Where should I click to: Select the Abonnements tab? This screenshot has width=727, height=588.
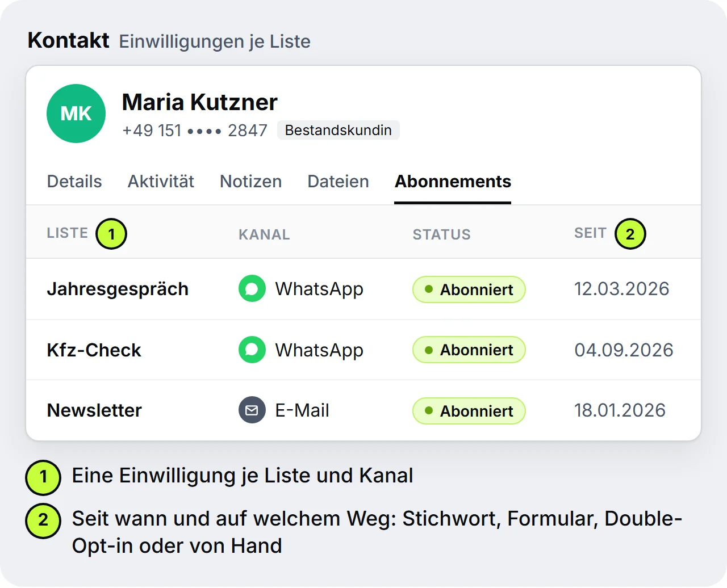(x=453, y=182)
